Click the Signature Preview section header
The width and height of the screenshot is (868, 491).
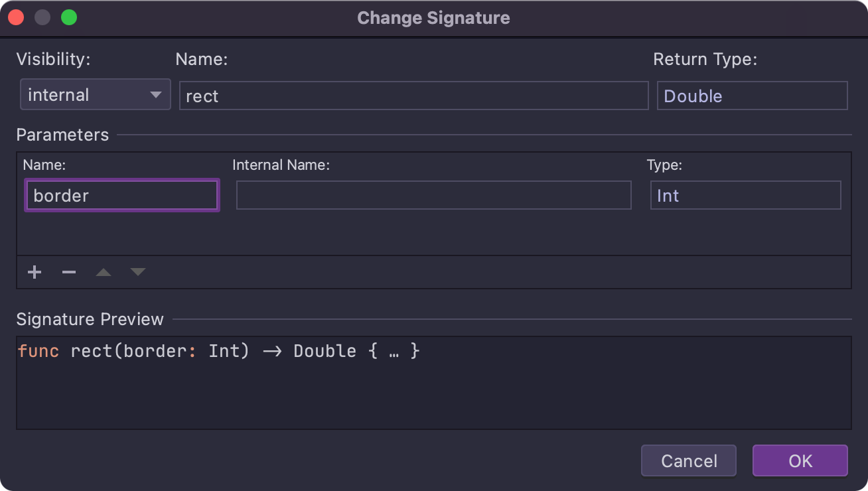point(90,318)
